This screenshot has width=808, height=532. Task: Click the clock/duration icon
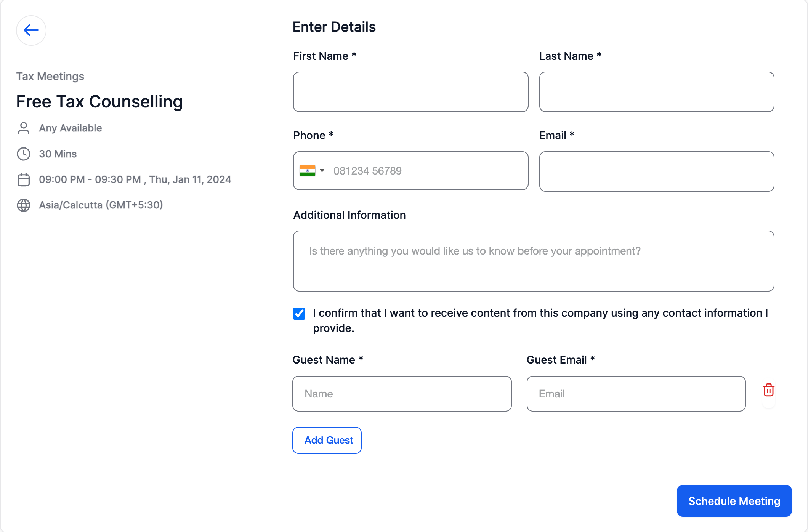[24, 154]
